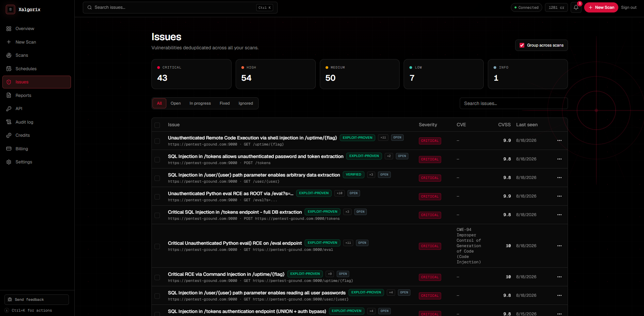The width and height of the screenshot is (644, 316).
Task: Filter to In progress issues
Action: tap(200, 103)
